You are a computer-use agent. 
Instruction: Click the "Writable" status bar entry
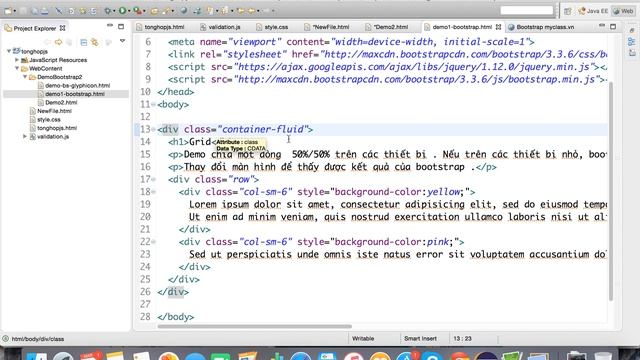point(363,339)
